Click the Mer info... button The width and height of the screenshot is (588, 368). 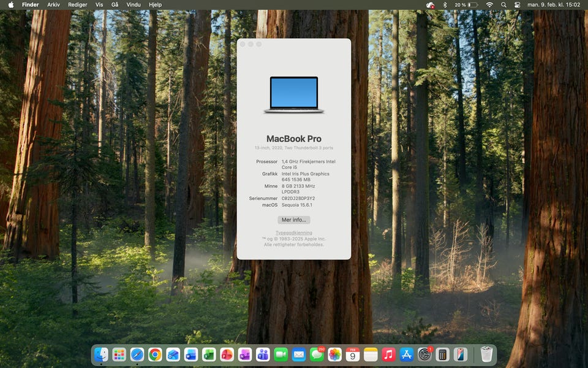pyautogui.click(x=293, y=220)
